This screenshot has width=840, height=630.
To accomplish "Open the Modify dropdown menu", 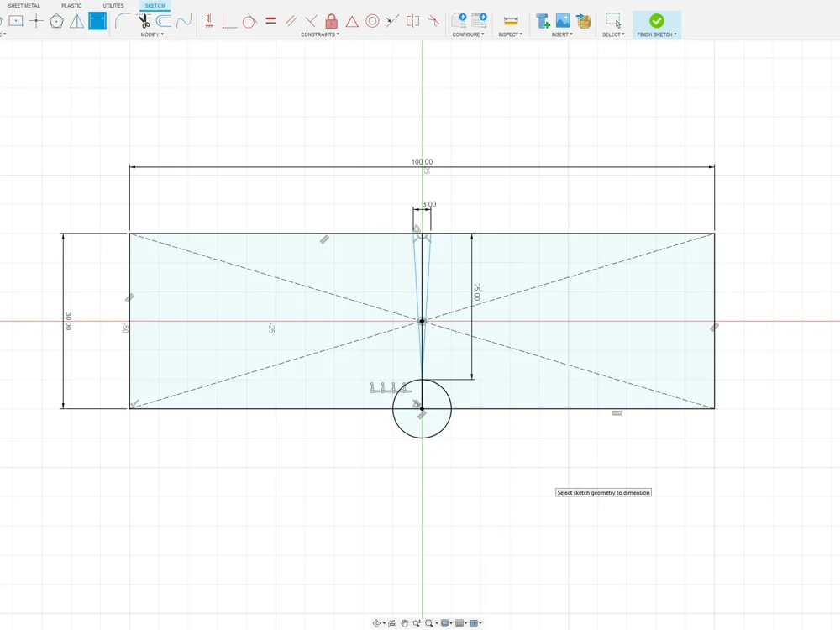I will (152, 34).
